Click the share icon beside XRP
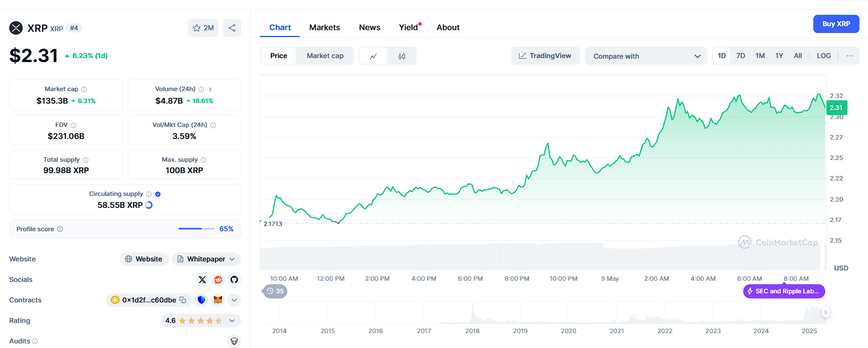868x348 pixels. [x=232, y=28]
